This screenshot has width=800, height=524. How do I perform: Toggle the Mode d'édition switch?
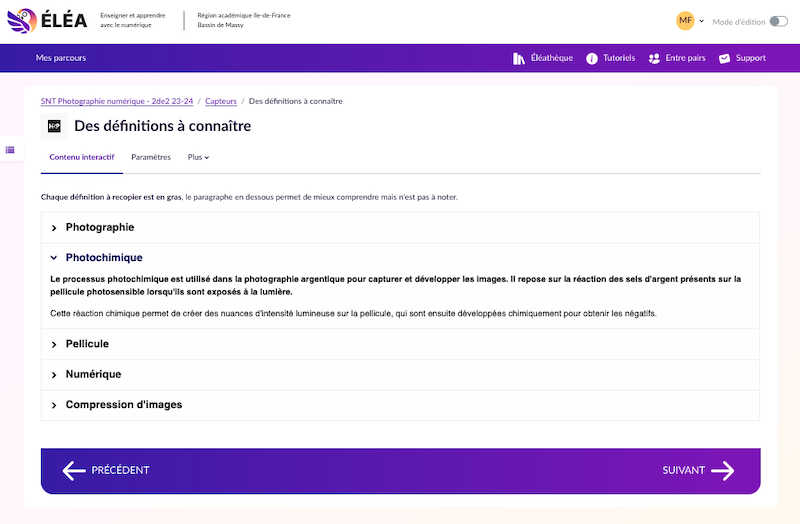click(778, 21)
